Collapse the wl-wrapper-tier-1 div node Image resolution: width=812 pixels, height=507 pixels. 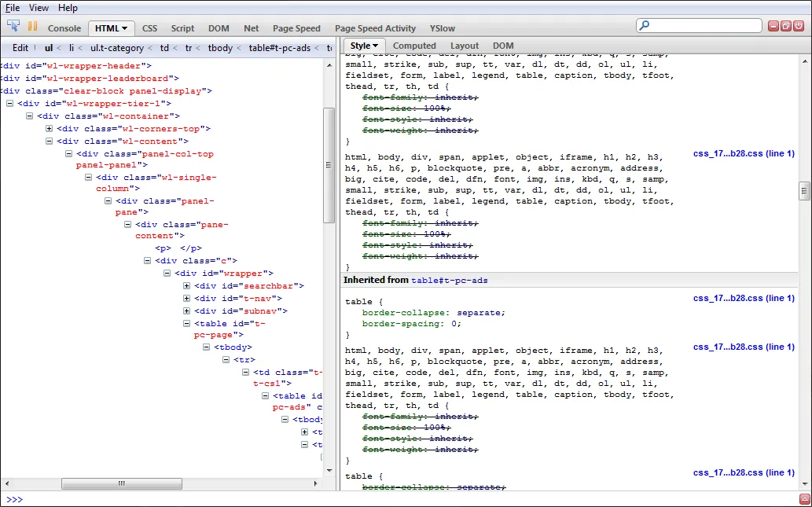[x=9, y=103]
